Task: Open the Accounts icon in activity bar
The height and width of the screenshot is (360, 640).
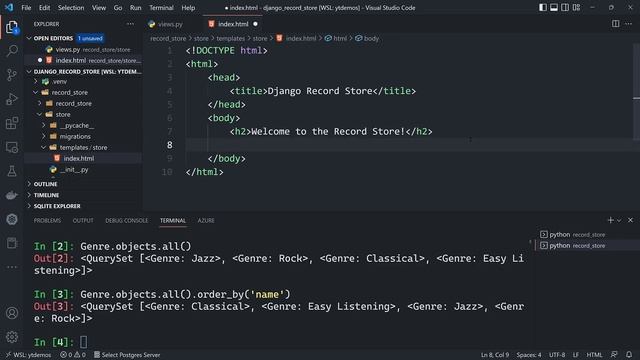Action: point(12,313)
